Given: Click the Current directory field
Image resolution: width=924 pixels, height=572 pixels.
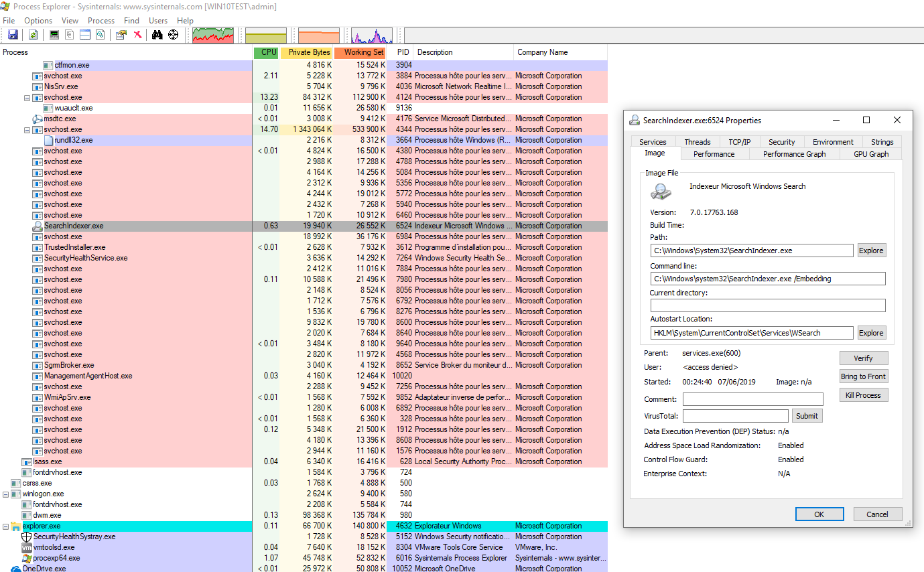Looking at the screenshot, I should click(768, 305).
